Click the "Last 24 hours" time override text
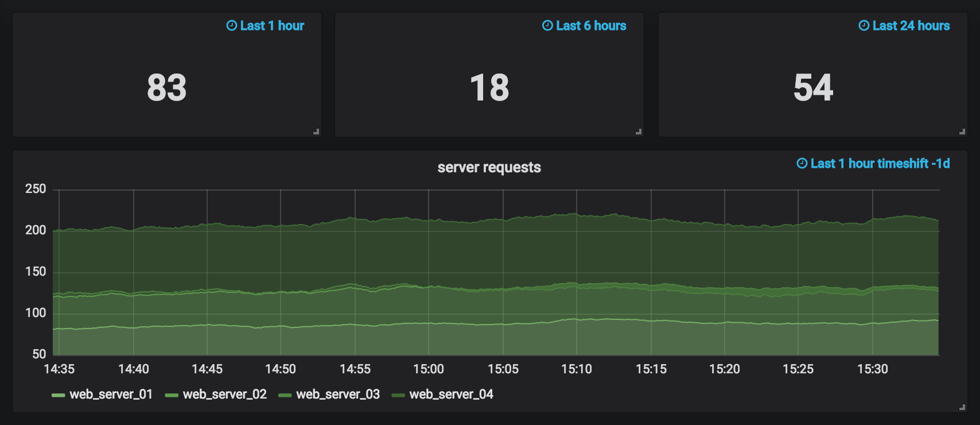 911,26
